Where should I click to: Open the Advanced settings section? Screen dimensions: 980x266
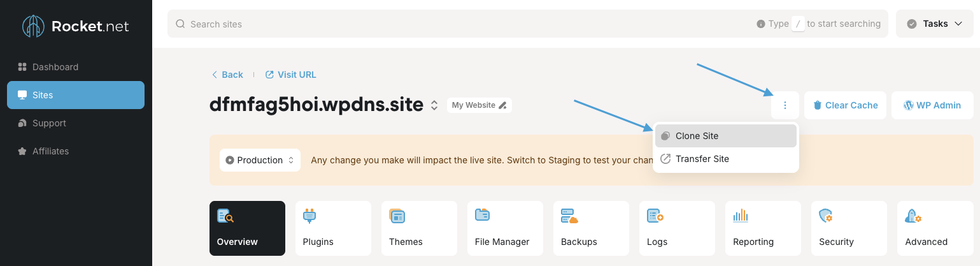(x=934, y=228)
